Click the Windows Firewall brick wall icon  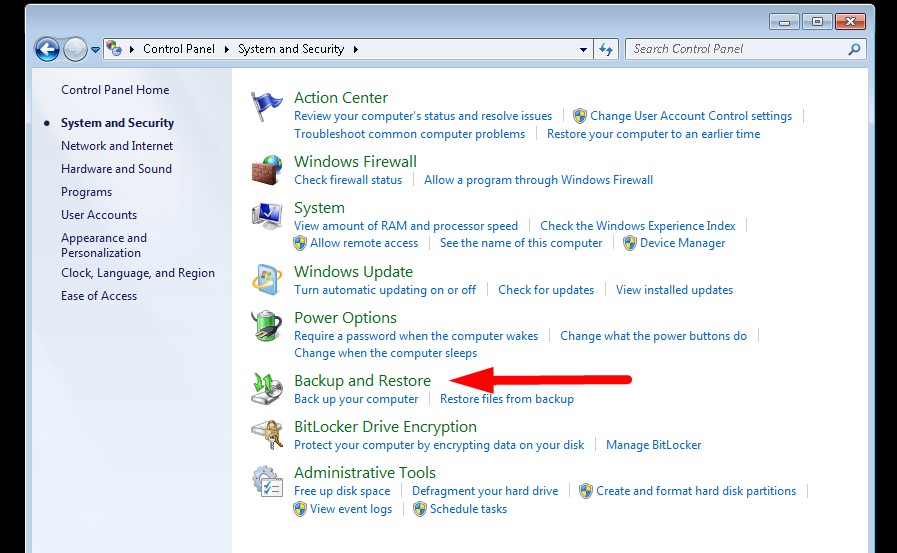pos(267,170)
